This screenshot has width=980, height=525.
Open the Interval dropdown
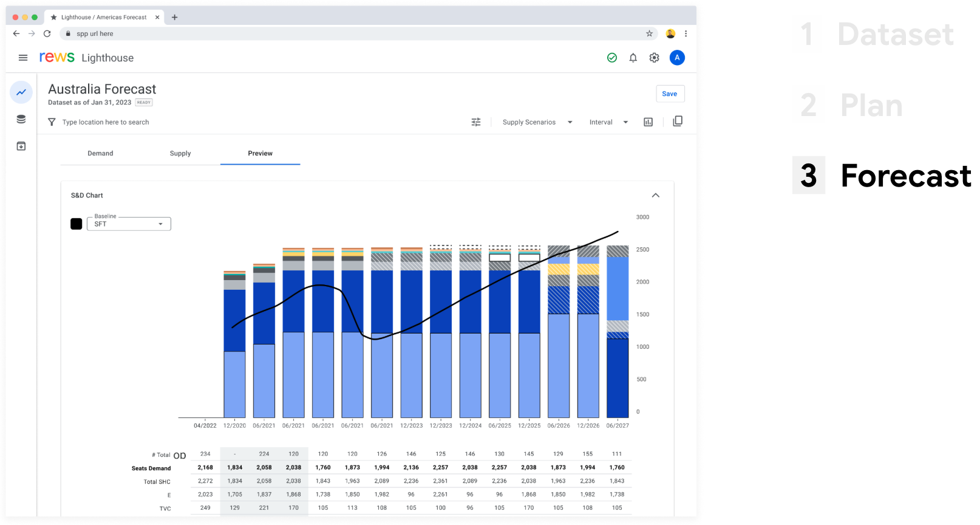pos(608,122)
